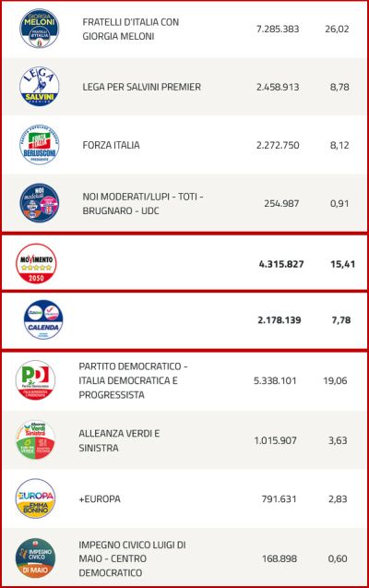
Task: Click the +Europa Emma Bonino logo
Action: pyautogui.click(x=36, y=498)
